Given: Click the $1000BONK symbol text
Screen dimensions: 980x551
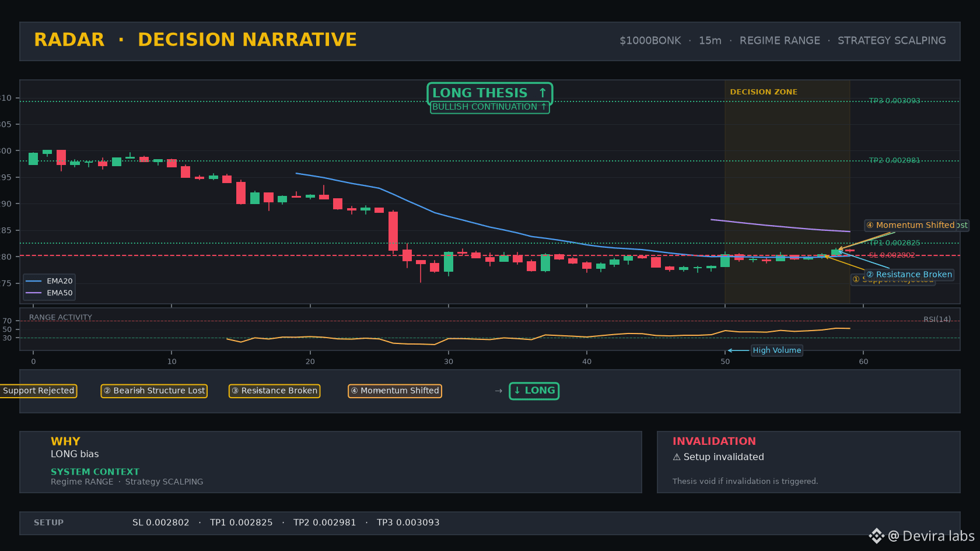Looking at the screenshot, I should click(x=650, y=41).
